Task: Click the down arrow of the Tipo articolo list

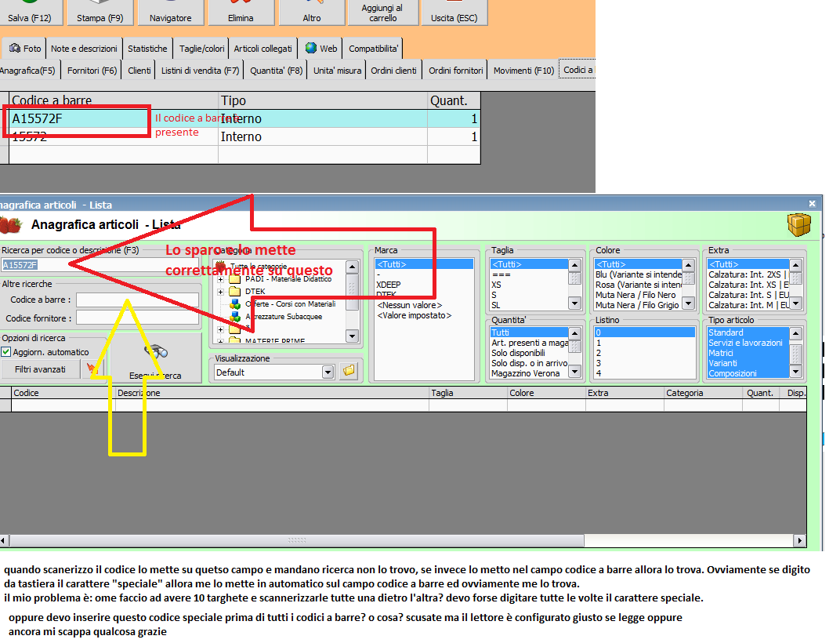Action: tap(796, 372)
